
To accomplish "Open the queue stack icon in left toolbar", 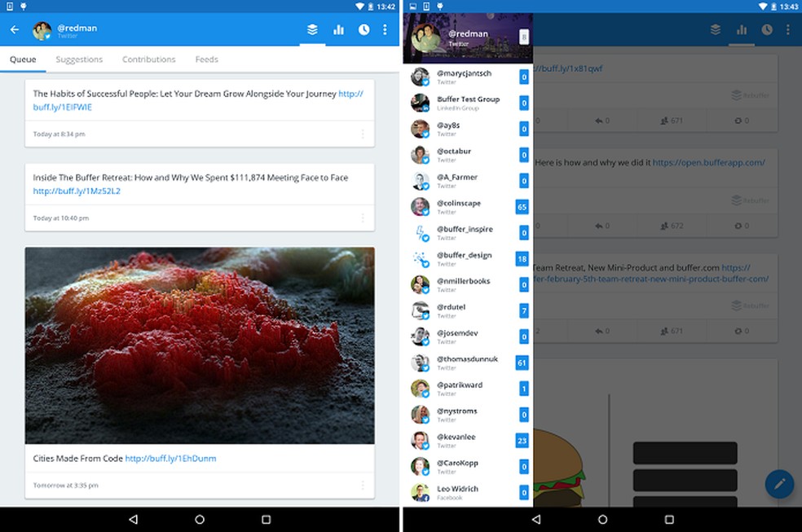I will pyautogui.click(x=312, y=29).
